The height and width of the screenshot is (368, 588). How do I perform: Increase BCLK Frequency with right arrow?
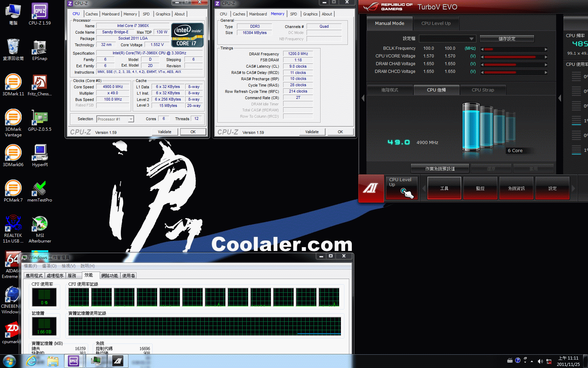click(x=546, y=49)
